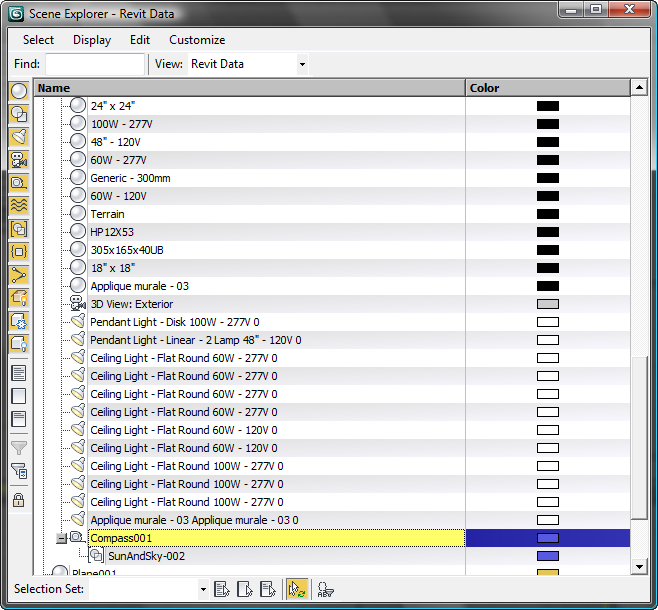658x610 pixels.
Task: Toggle the Display Object XRefs braces button
Action: [19, 252]
